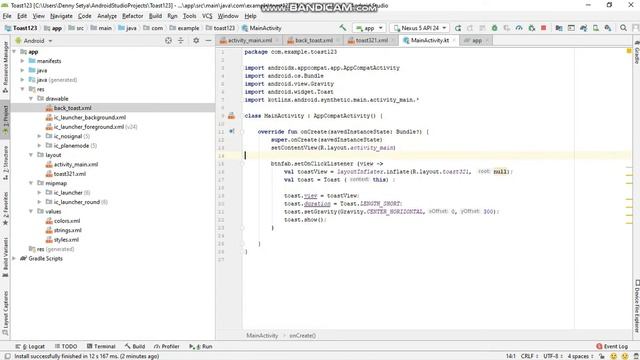Select strings.xml in project tree
Screen dimensions: 640x360
click(67, 230)
